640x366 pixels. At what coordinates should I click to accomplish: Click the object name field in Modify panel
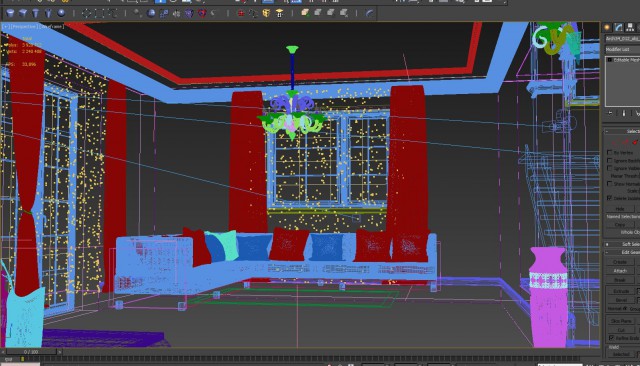tap(622, 39)
